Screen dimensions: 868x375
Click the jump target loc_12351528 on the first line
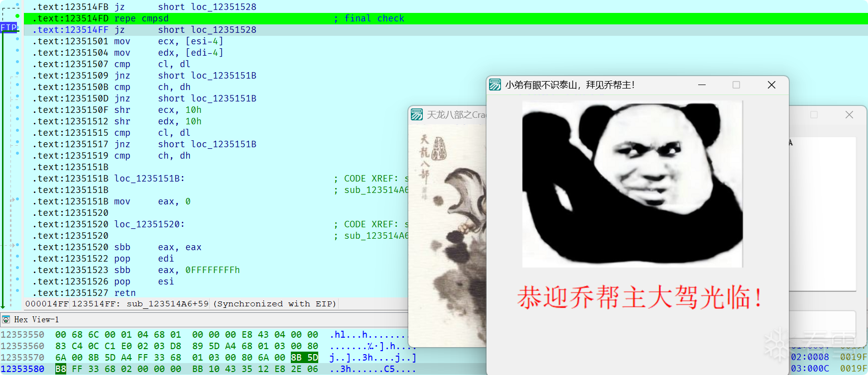click(224, 7)
